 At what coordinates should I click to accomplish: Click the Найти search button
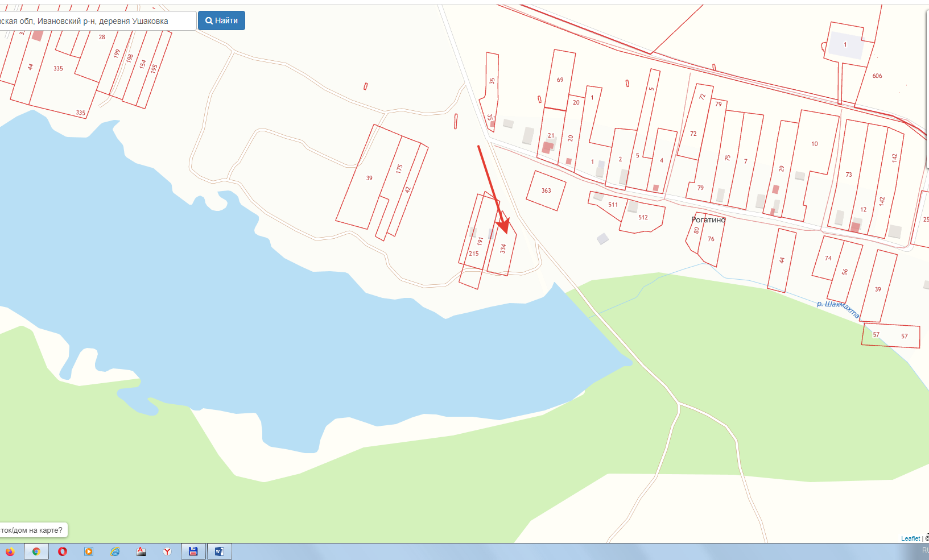coord(221,20)
